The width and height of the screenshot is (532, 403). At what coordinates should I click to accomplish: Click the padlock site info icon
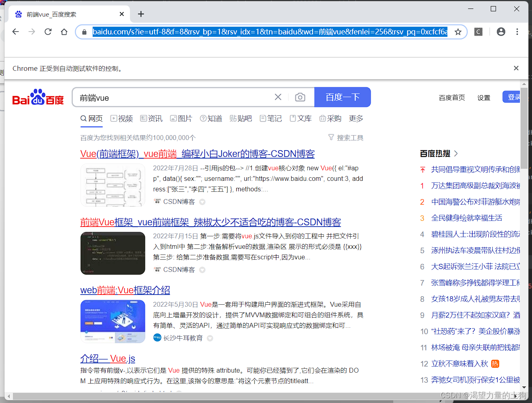coord(84,32)
